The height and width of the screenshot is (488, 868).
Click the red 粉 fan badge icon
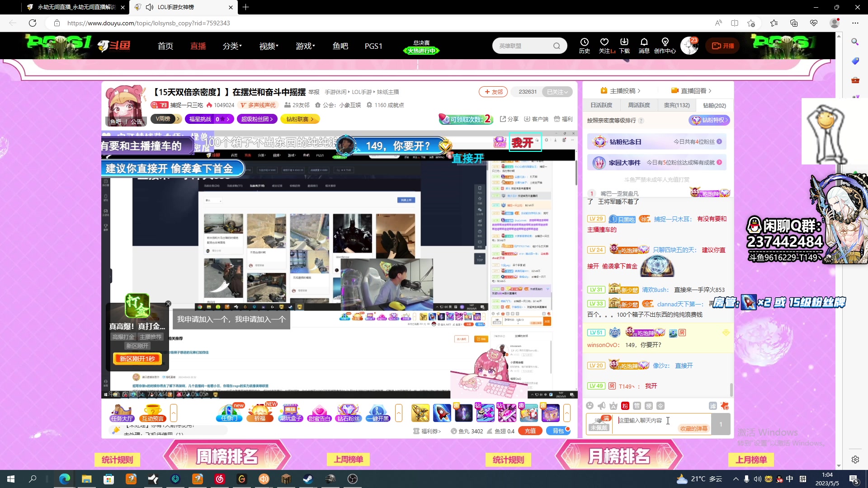point(625,406)
